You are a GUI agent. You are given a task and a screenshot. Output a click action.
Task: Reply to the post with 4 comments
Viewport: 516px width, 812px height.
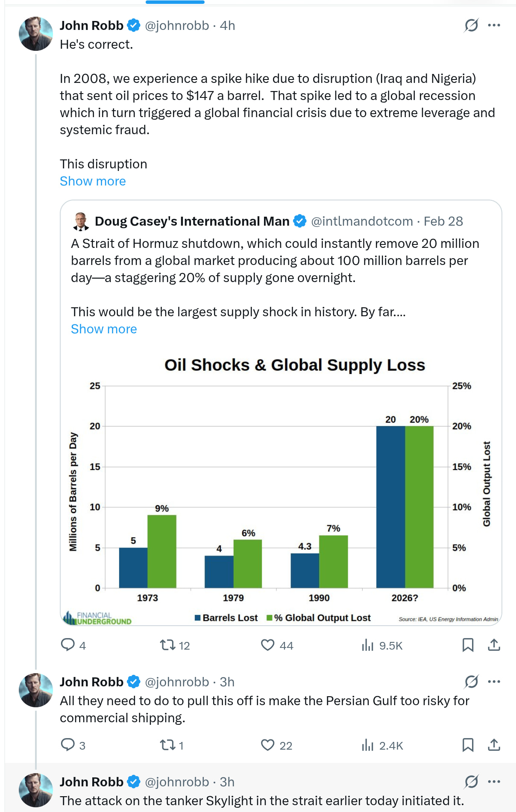[68, 644]
